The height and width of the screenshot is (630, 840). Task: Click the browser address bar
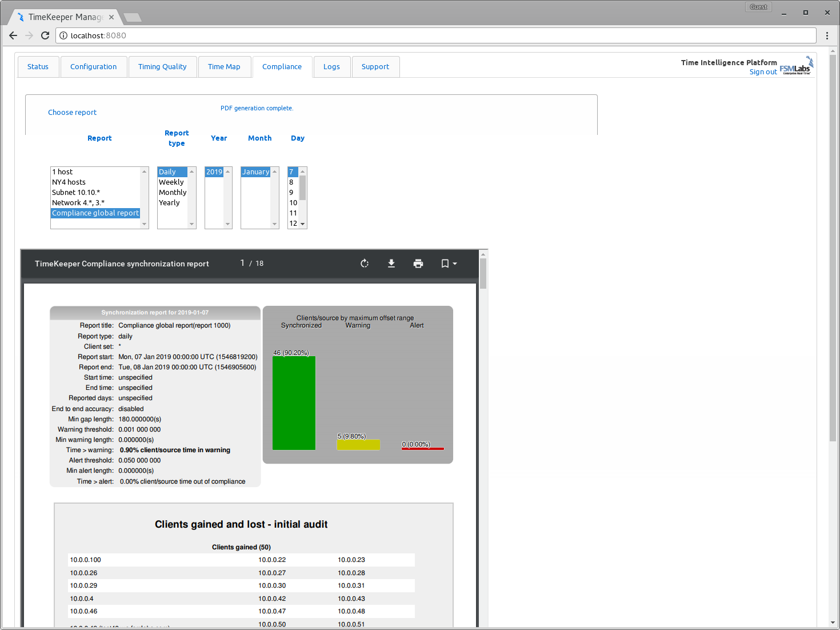(436, 35)
